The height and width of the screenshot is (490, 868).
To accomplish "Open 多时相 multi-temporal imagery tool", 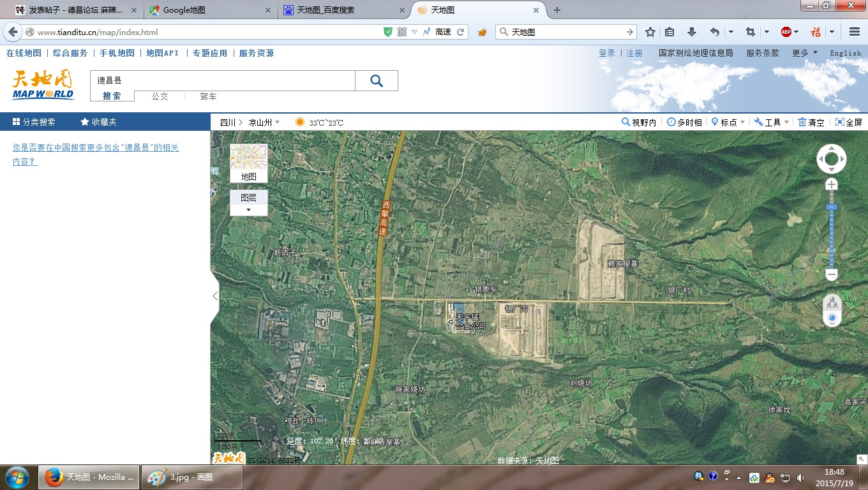I will (x=684, y=122).
